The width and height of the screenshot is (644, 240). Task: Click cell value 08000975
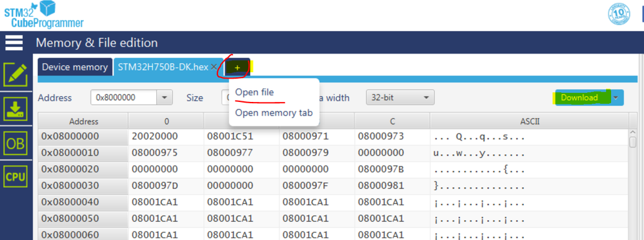pyautogui.click(x=155, y=153)
